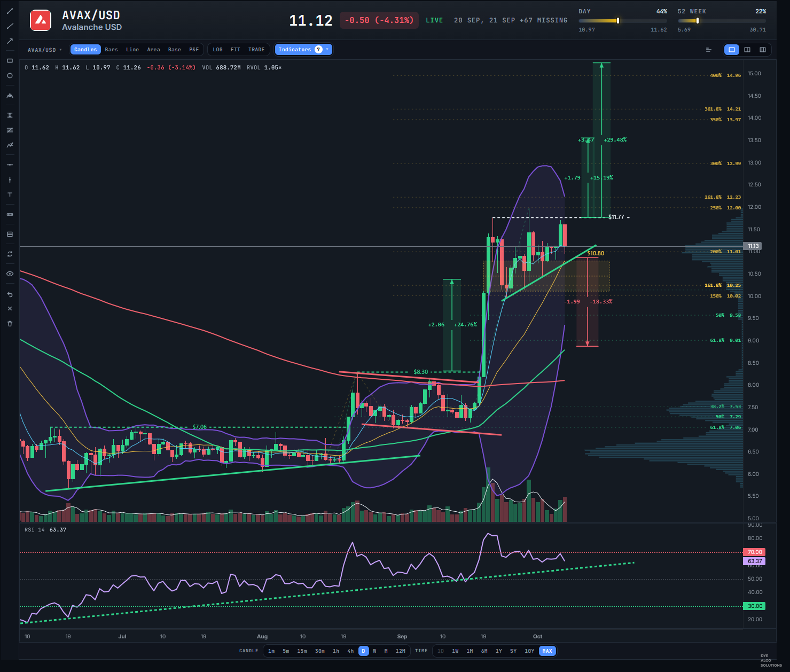The image size is (790, 672).
Task: Select single-pane chart layout
Action: (732, 50)
